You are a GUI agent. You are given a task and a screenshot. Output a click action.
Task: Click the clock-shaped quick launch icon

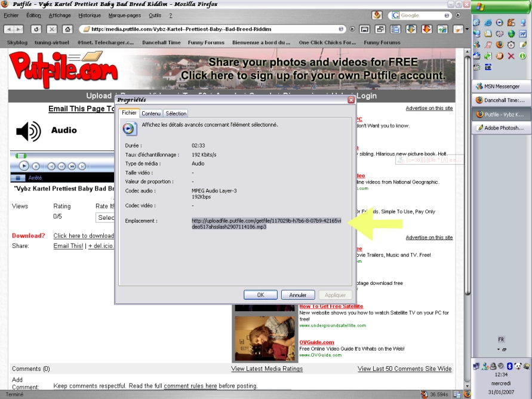click(x=511, y=45)
